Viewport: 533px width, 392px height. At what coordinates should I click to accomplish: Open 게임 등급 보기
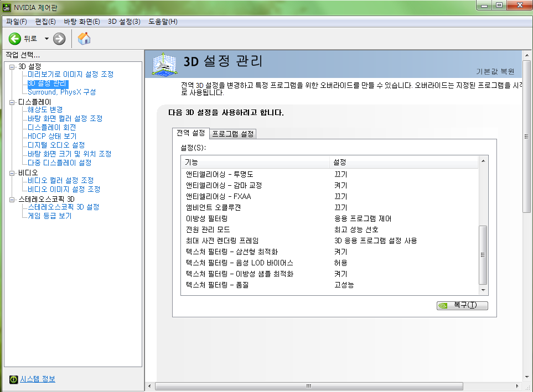(x=50, y=216)
